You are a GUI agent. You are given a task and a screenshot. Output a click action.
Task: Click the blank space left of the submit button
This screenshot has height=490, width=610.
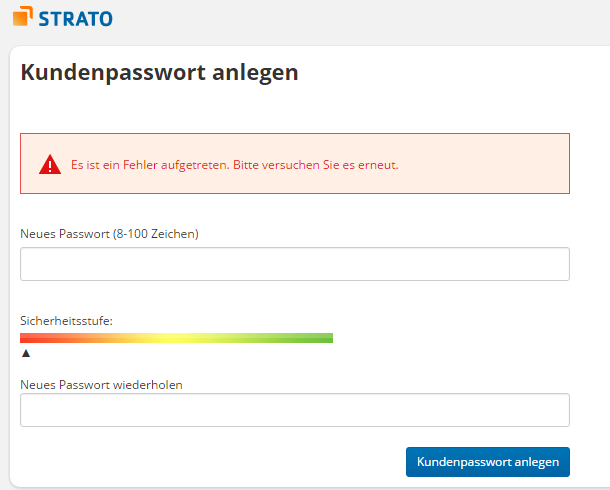pyautogui.click(x=210, y=462)
